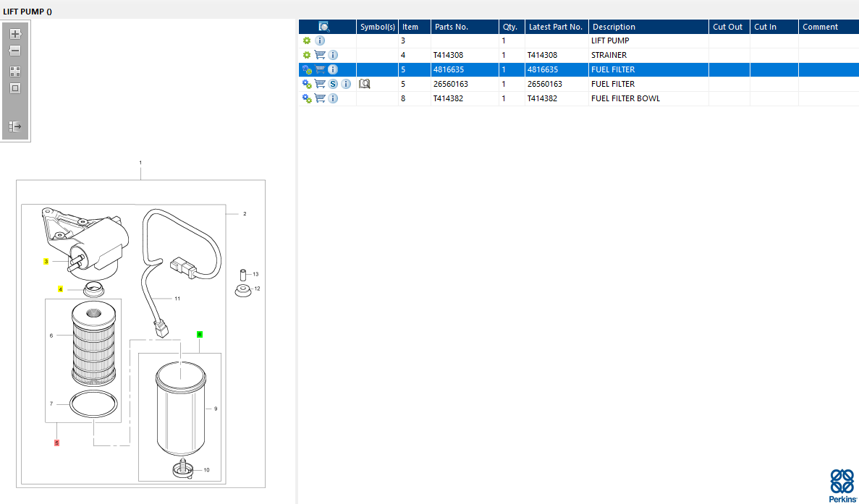
Task: Click item number 3 cell
Action: coord(414,40)
